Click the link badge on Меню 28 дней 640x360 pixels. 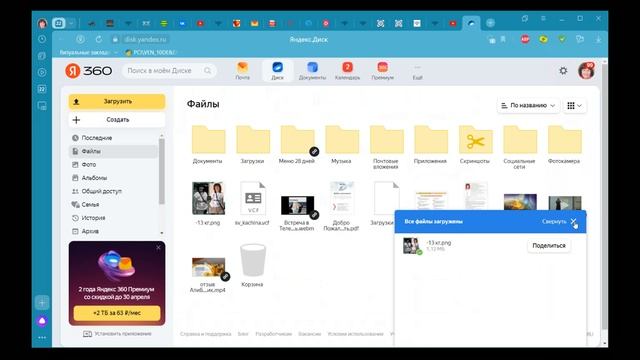314,151
